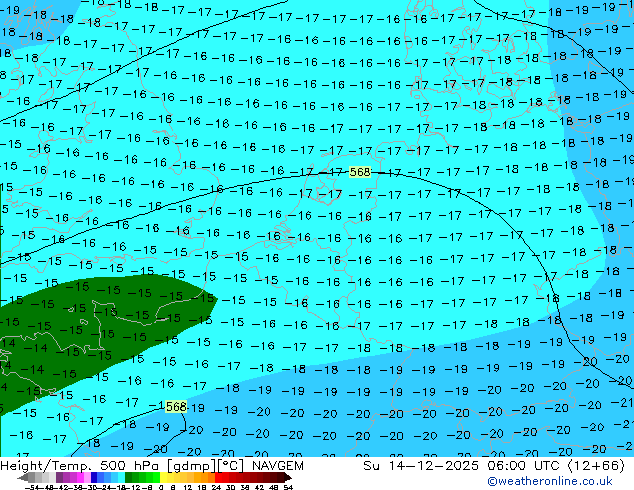The image size is (634, 490).
Task: Click the upper 568 contour label
Action: (x=360, y=172)
